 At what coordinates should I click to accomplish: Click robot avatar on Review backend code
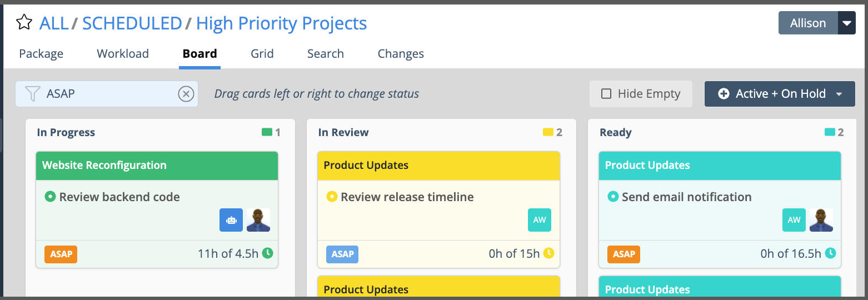tap(231, 220)
